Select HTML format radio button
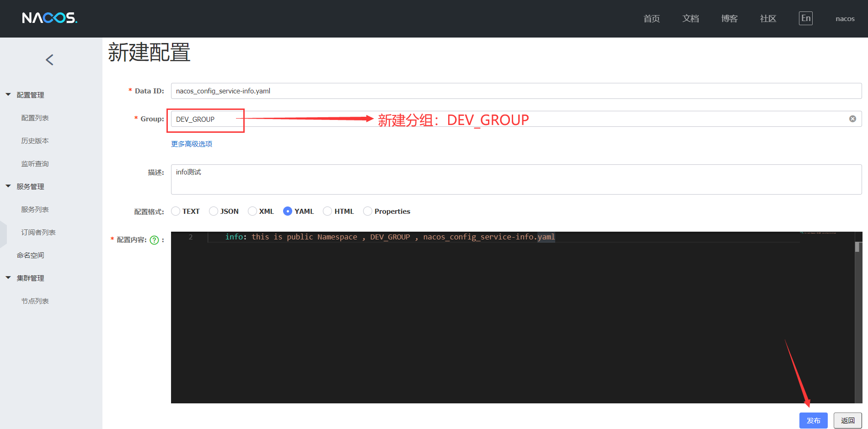The width and height of the screenshot is (868, 429). pos(327,211)
